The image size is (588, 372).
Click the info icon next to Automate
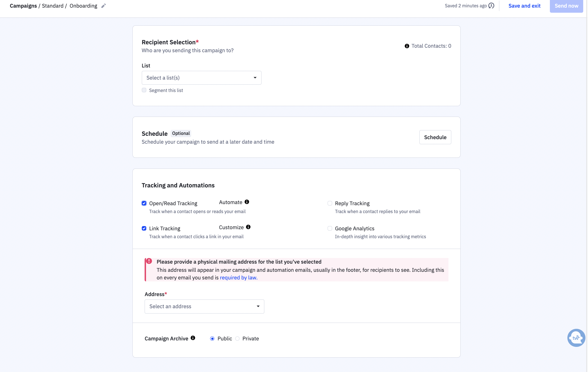247,202
